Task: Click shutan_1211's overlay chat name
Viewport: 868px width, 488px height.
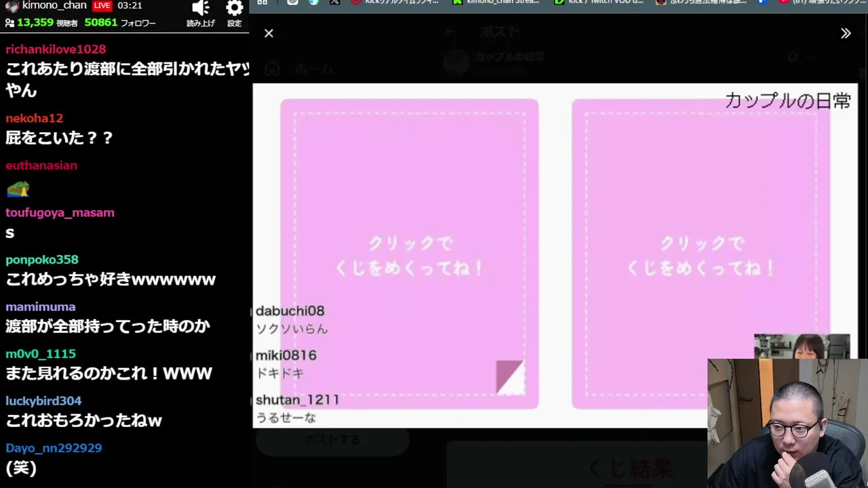Action: (x=297, y=400)
